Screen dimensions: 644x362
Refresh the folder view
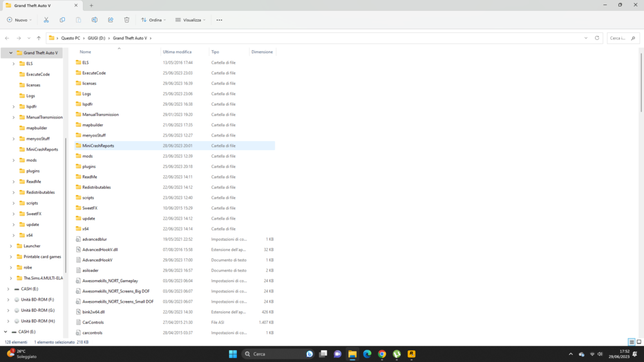coord(597,38)
